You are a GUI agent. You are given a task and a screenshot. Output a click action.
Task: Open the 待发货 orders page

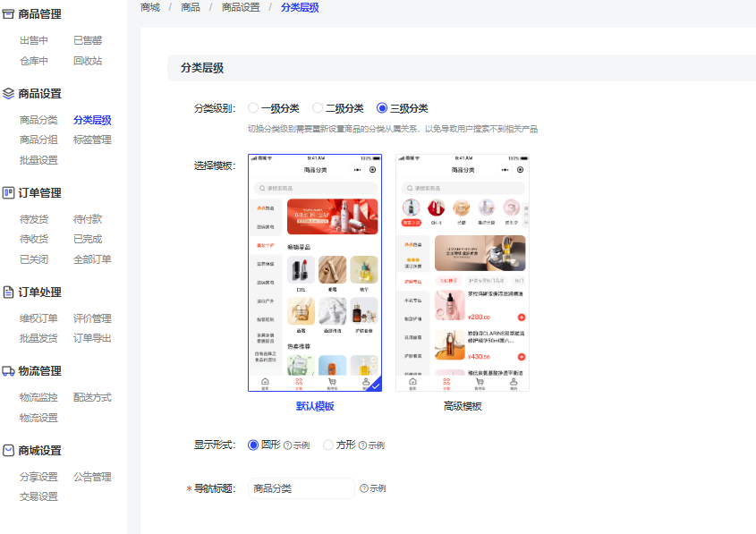(34, 219)
